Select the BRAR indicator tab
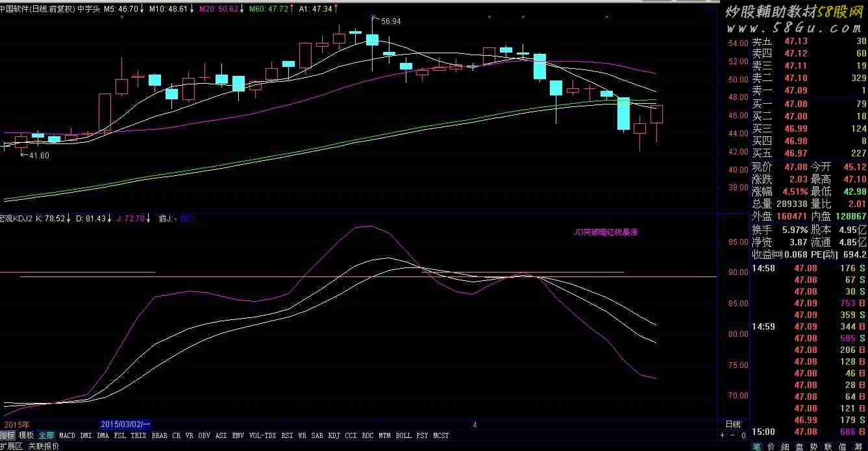 coord(159,435)
